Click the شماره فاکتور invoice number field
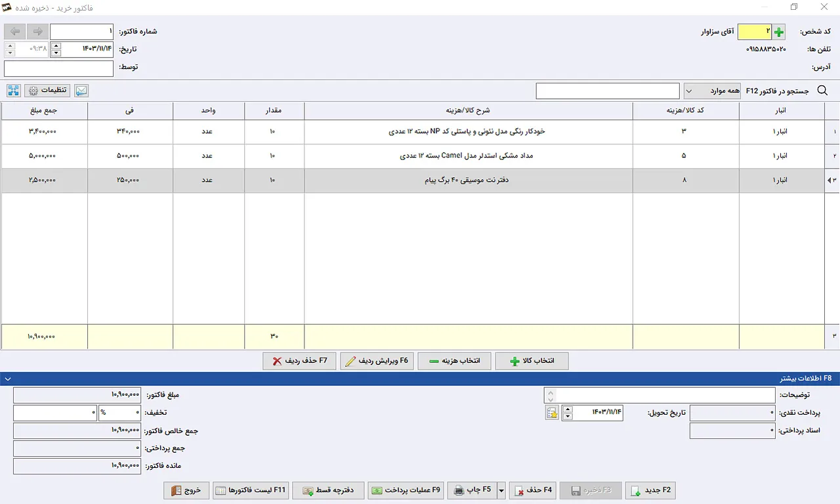The image size is (840, 504). tap(82, 31)
